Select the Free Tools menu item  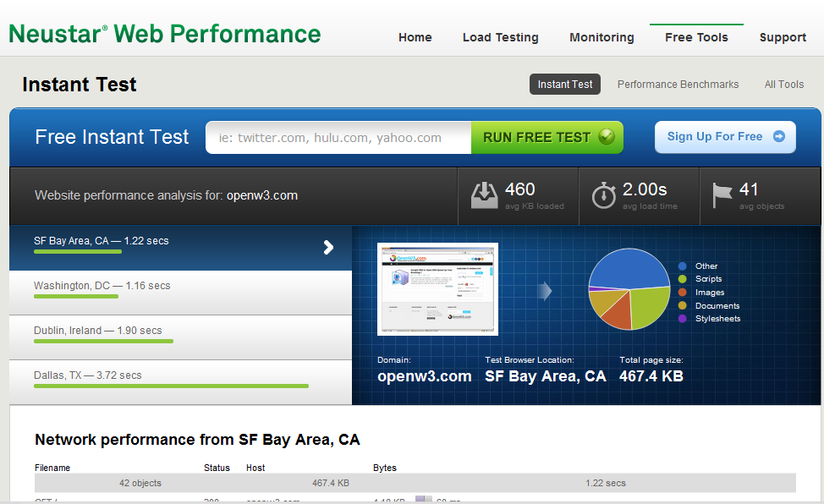(x=696, y=37)
